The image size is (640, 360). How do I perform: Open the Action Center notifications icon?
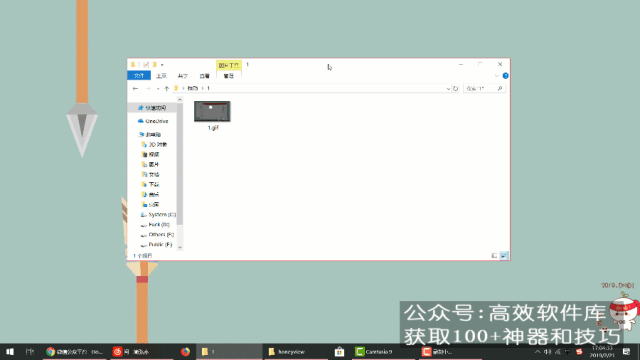click(627, 351)
